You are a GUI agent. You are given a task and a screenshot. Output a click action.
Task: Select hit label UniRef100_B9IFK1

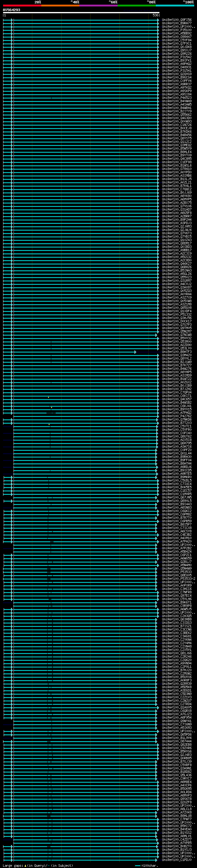click(176, 60)
